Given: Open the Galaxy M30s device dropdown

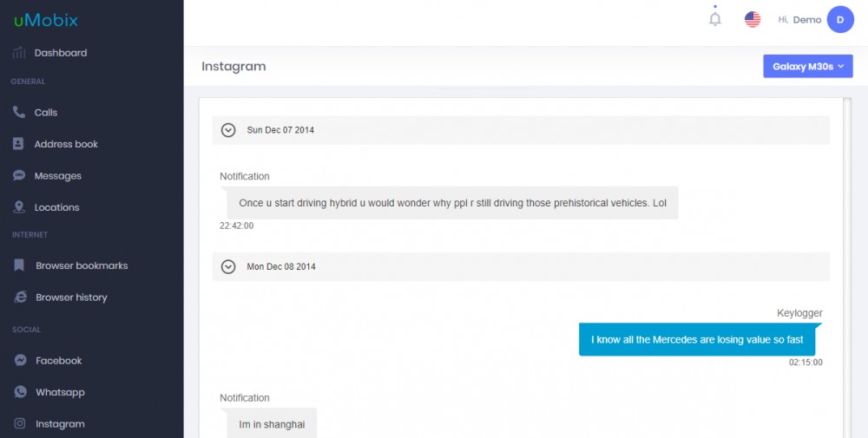Looking at the screenshot, I should point(807,66).
